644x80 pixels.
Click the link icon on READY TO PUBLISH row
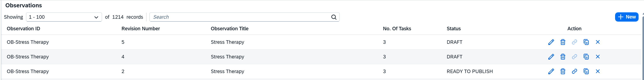[x=575, y=71]
